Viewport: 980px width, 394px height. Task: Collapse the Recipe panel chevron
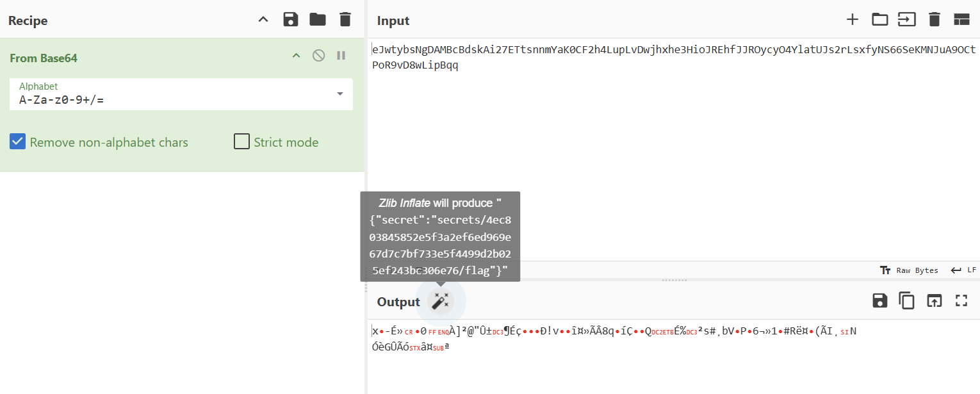pos(263,20)
